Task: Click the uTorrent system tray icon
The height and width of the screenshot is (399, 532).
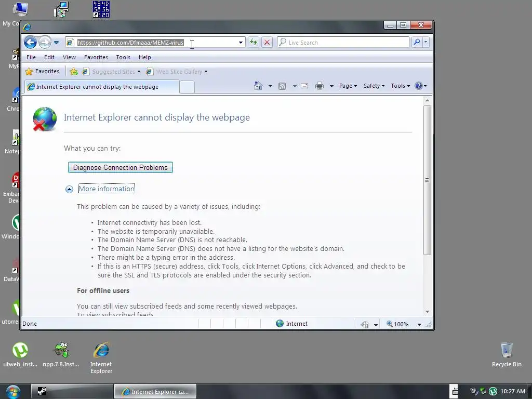Action: pyautogui.click(x=493, y=391)
